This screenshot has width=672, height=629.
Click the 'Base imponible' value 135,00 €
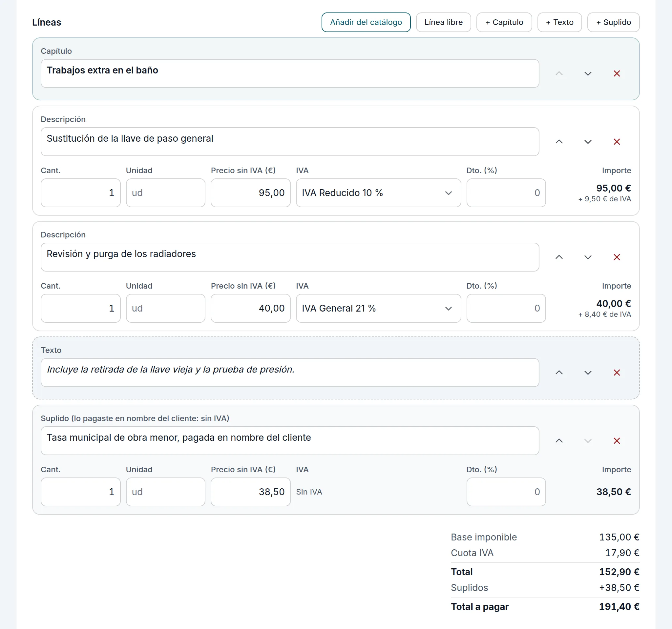(x=619, y=537)
